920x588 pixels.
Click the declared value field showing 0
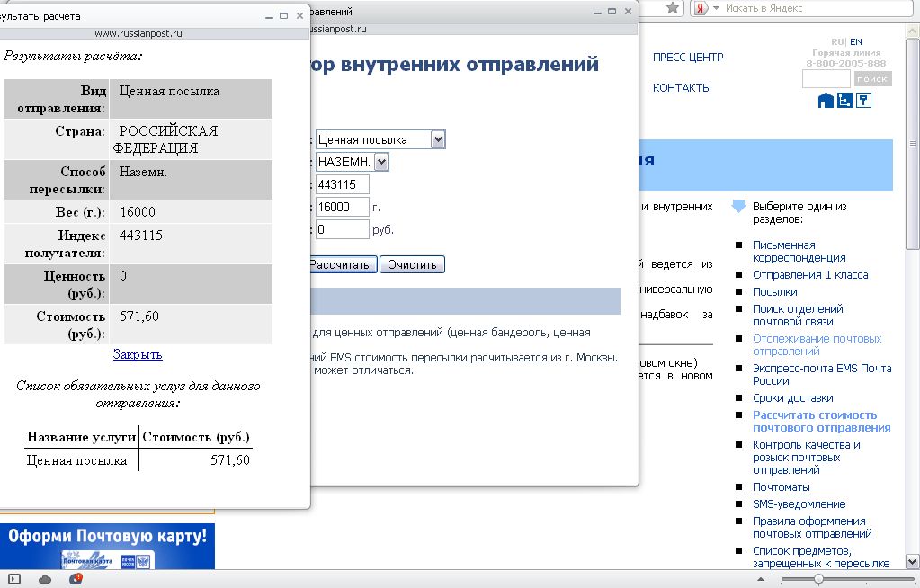click(343, 229)
